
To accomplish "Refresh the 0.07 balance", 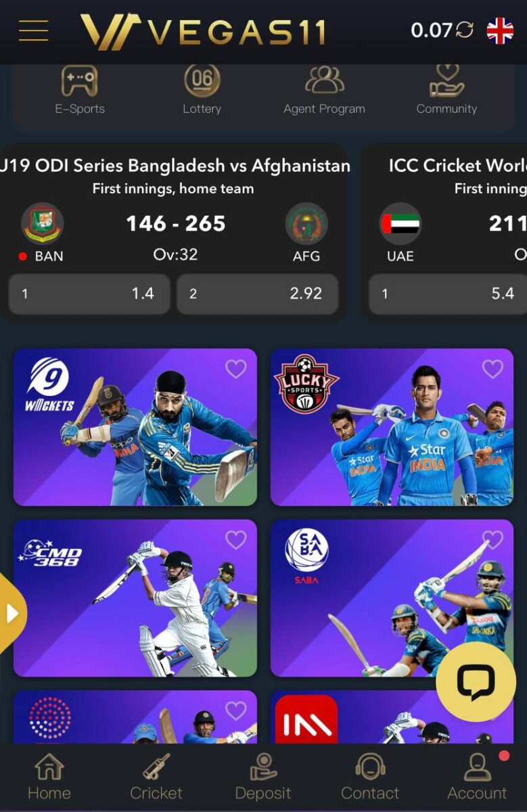I will pos(464,30).
